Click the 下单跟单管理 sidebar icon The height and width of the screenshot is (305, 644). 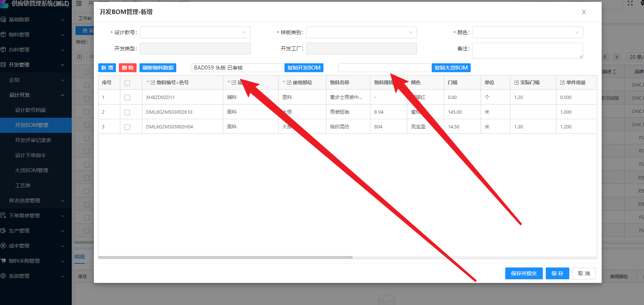tap(3, 216)
